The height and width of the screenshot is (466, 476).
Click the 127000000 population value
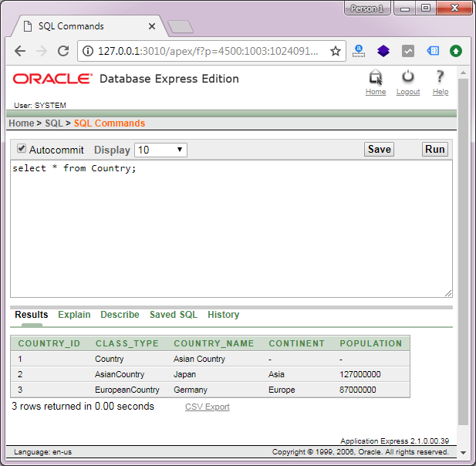click(x=360, y=374)
